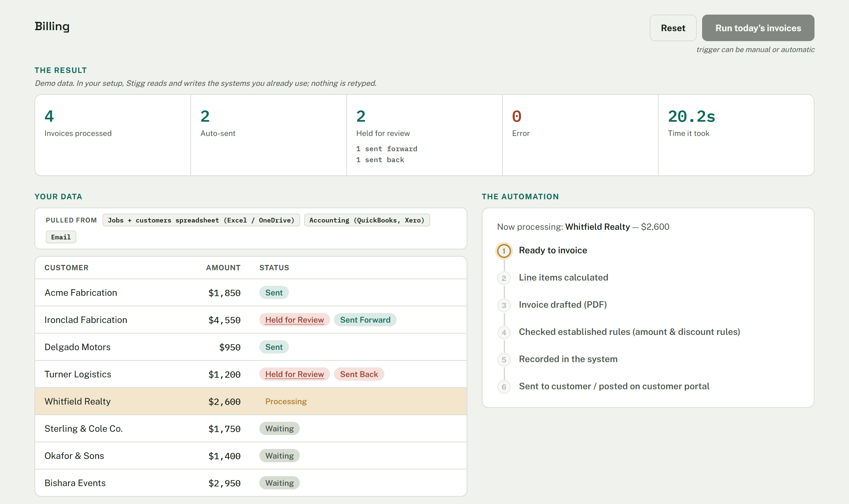The image size is (849, 504).
Task: Select step 3 circle Invoice drafted
Action: coord(504,305)
